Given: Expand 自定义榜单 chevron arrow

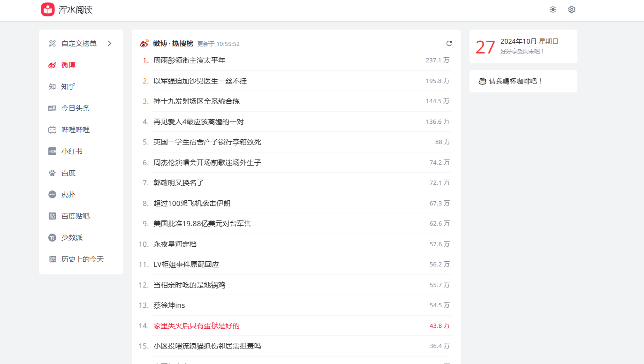Looking at the screenshot, I should point(109,44).
